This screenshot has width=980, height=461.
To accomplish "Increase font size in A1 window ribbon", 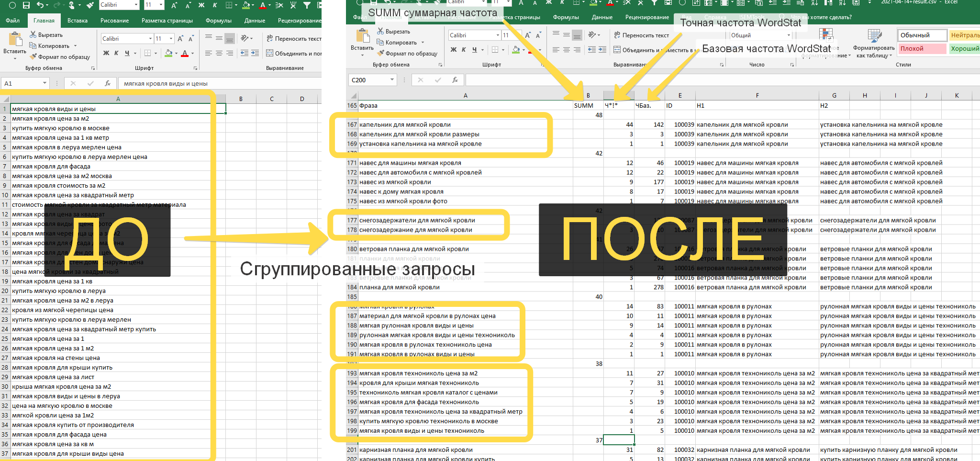I will 180,38.
